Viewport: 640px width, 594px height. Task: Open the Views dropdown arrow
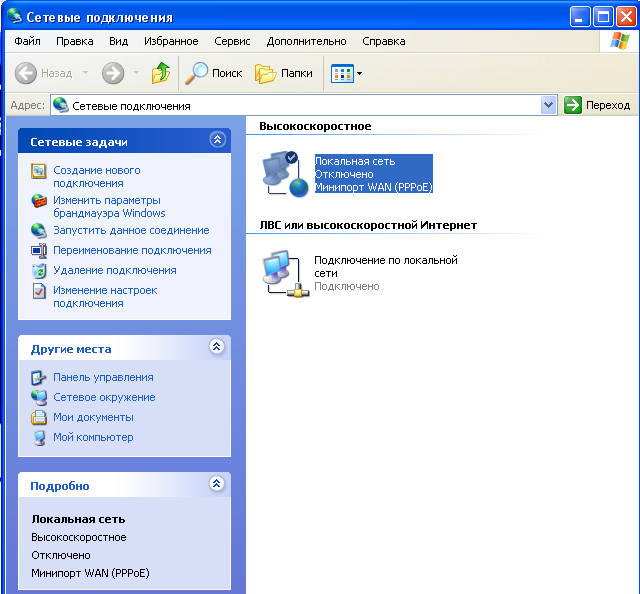click(x=359, y=73)
